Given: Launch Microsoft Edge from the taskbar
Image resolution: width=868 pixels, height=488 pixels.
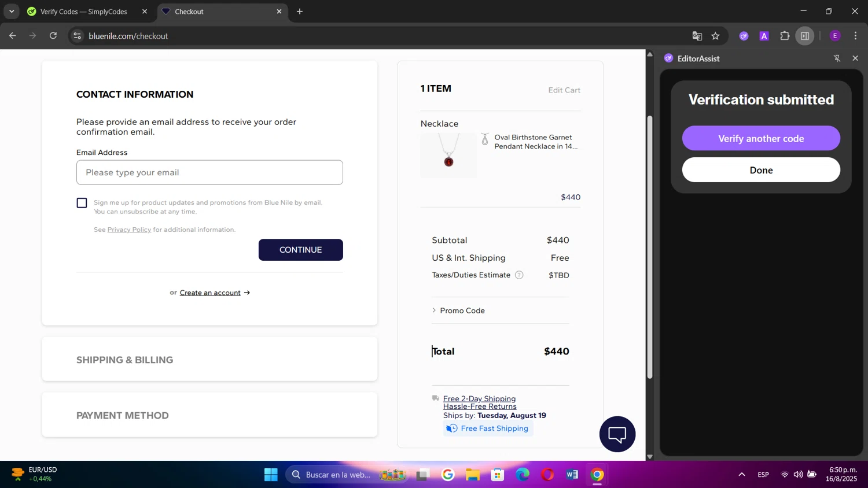Looking at the screenshot, I should coord(523,475).
